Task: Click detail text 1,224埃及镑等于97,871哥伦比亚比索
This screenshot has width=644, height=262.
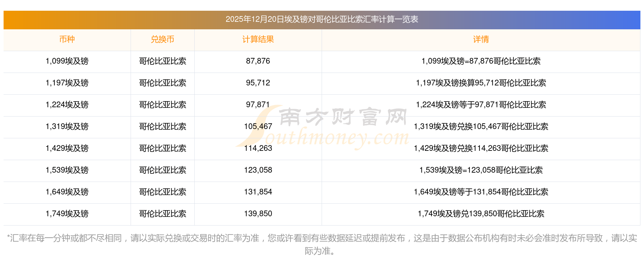Action: point(481,105)
